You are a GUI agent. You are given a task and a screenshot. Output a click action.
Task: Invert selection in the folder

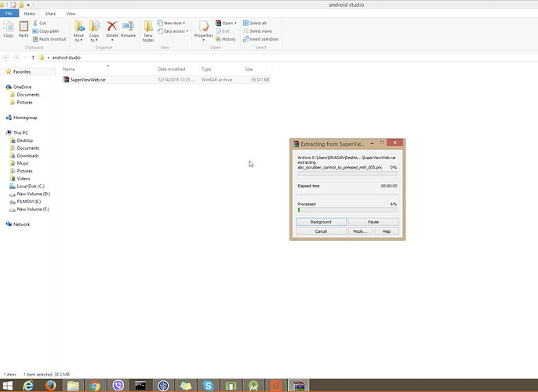260,39
